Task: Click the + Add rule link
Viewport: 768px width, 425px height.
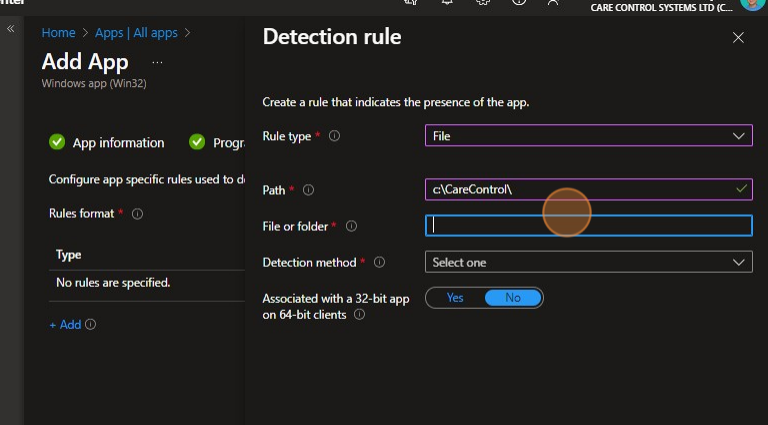Action: (66, 325)
